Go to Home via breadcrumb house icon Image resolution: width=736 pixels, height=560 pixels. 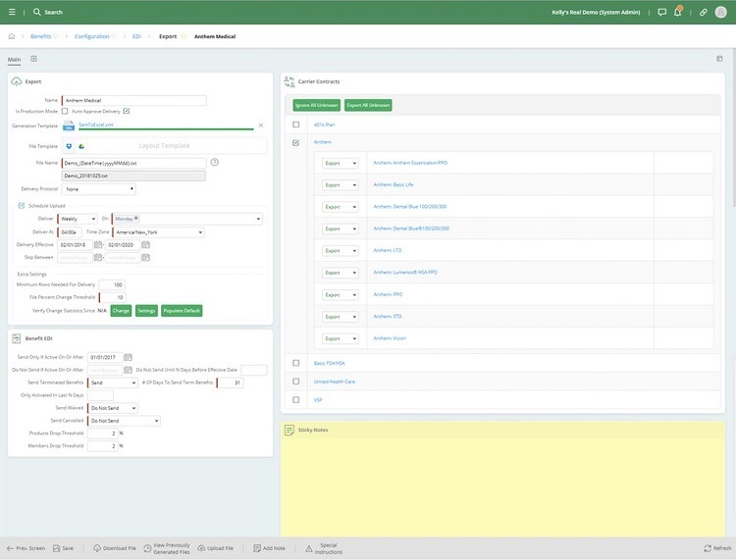tap(12, 36)
